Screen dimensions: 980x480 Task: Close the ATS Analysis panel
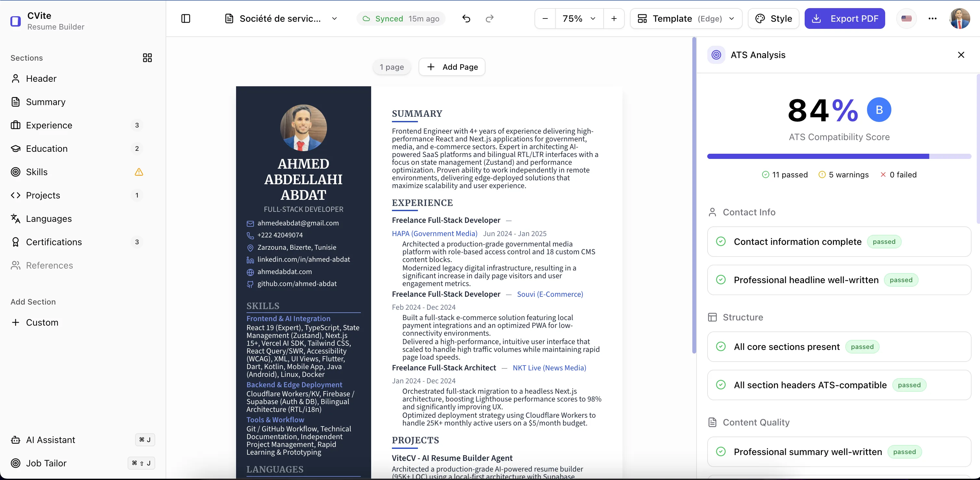(x=961, y=55)
